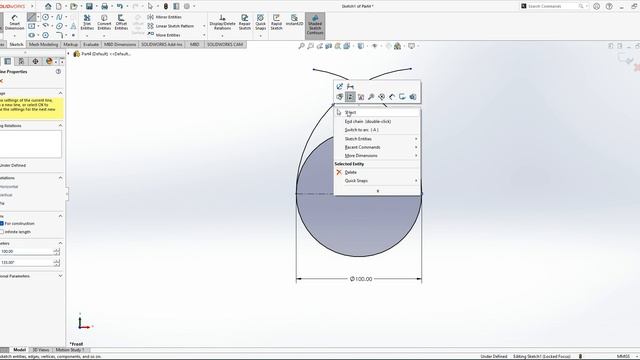Choose End chain (double-click)
This screenshot has height=360, width=640.
[377, 121]
